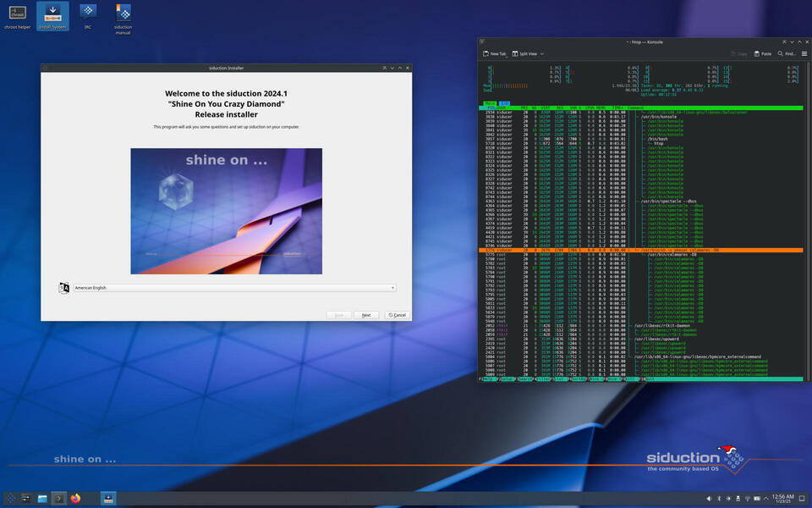
Task: Select the white kpmcore_externalcommand parent process row
Action: pos(641,356)
